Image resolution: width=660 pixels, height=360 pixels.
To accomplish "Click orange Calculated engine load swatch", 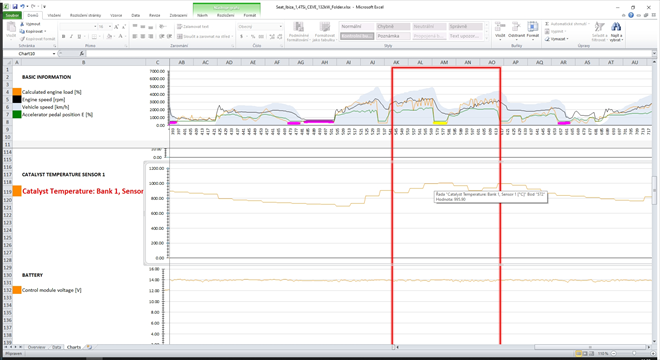I will coord(17,92).
